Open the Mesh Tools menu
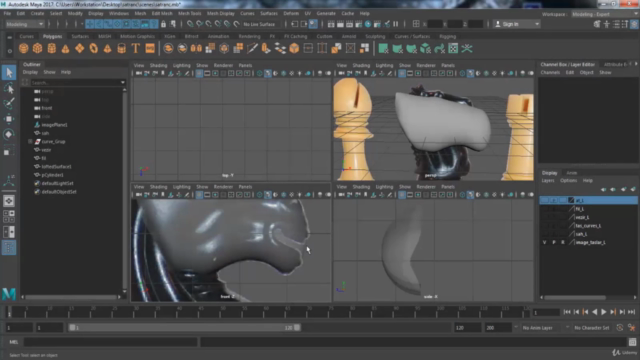The image size is (640, 360). 189,13
